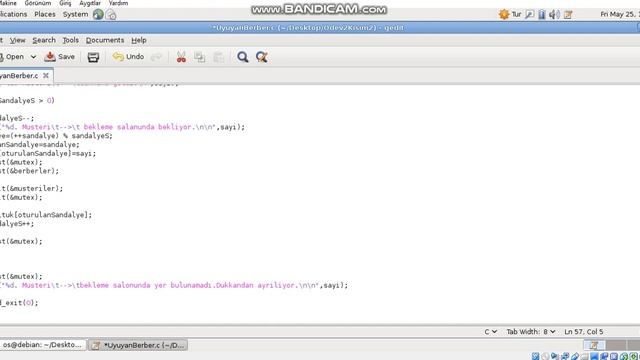Viewport: 640px width, 360px height.
Task: Open the C language highlighting dropdown
Action: (x=491, y=331)
